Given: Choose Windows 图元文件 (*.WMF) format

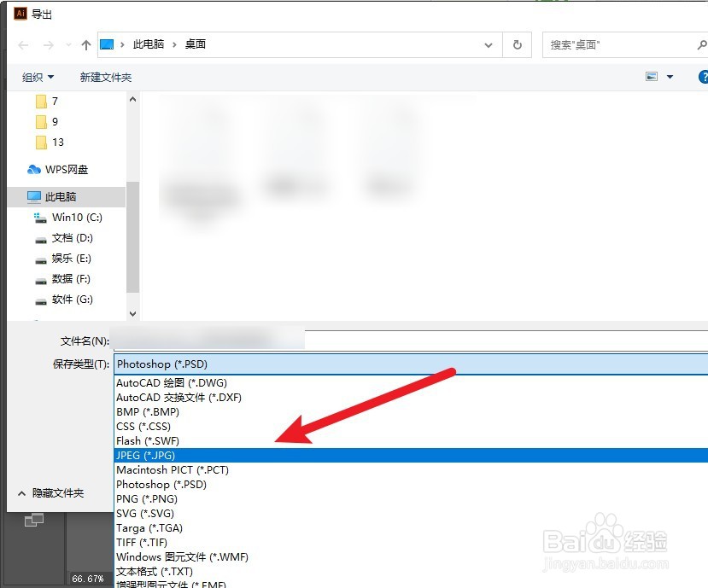Looking at the screenshot, I should click(x=412, y=557).
